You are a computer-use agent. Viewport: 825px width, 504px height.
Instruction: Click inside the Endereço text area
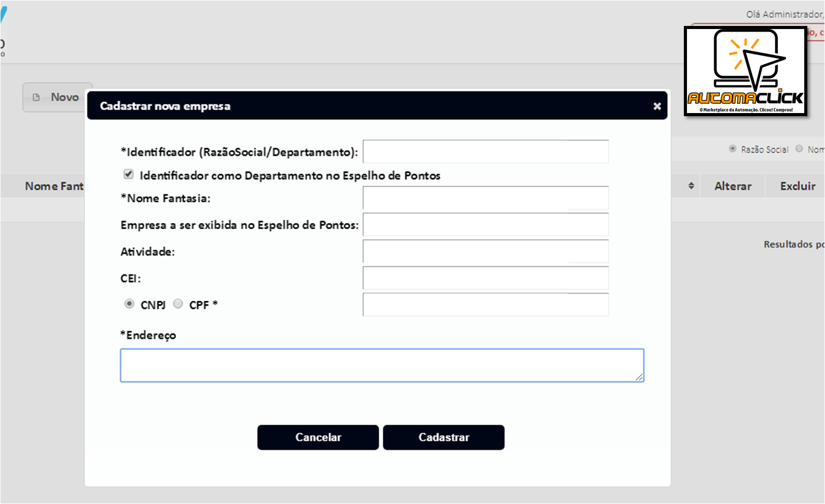(x=382, y=366)
